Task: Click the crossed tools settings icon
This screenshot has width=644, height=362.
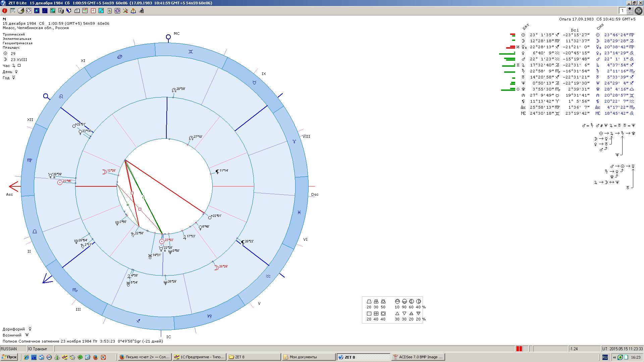Action: 125,11
